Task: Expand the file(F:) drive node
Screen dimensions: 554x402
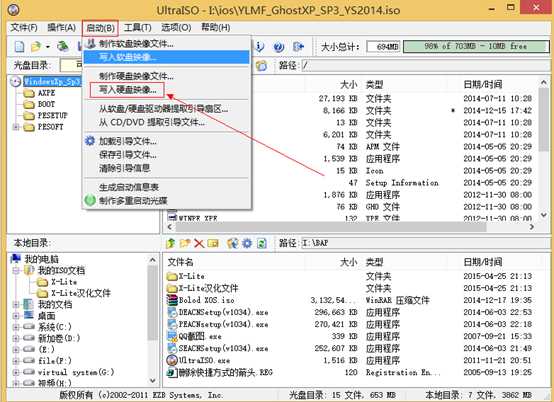Action: tap(16, 361)
